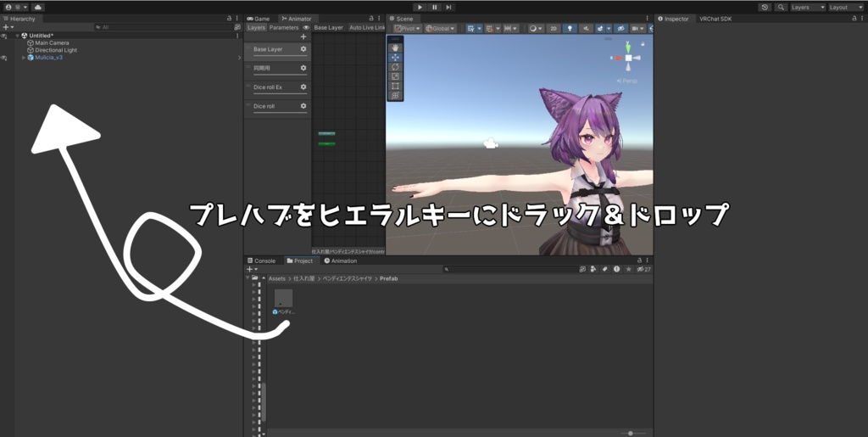
Task: Select the ペンディ prefab thumbnail in Project
Action: pyautogui.click(x=283, y=298)
